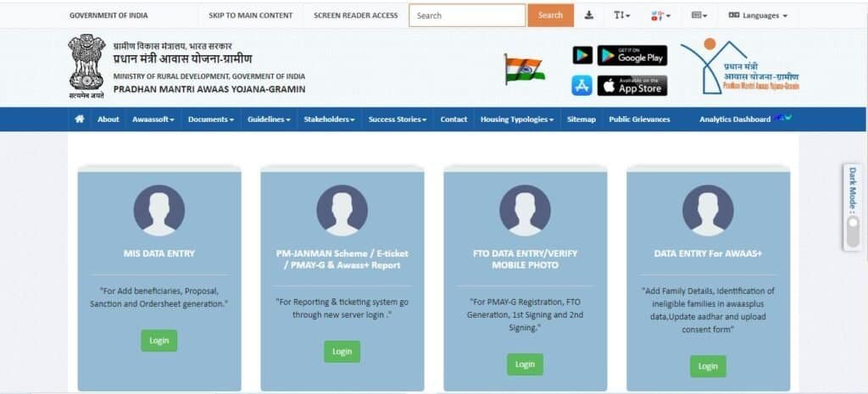Screen dimensions: 868x394
Task: Login to DATA ENTRY For AWAAS+
Action: pyautogui.click(x=708, y=366)
